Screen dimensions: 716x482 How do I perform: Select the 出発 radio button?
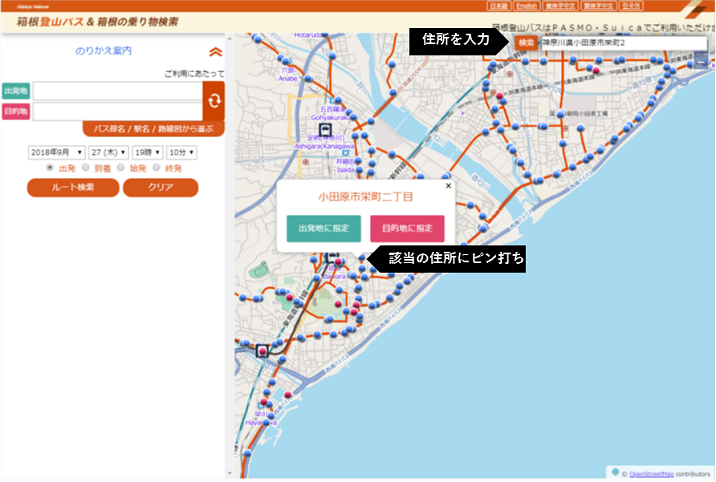51,168
